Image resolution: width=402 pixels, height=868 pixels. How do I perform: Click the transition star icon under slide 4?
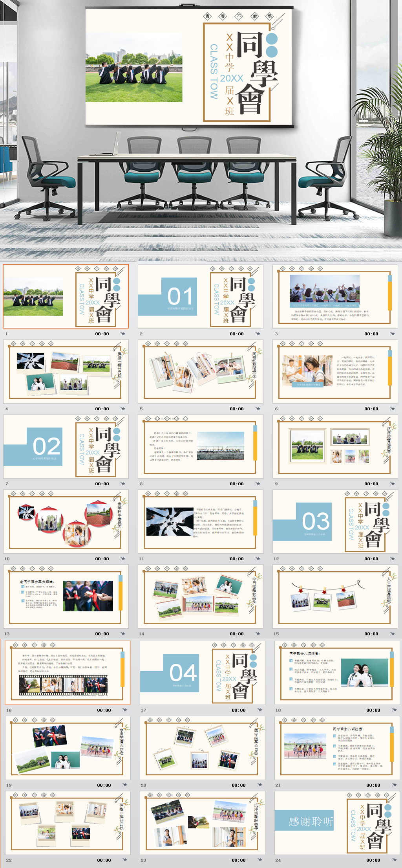coord(123,409)
